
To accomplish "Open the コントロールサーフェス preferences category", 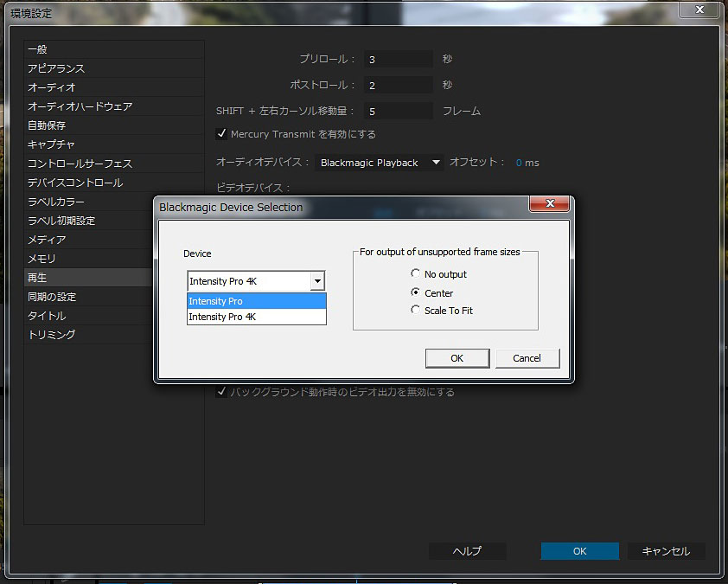I will pos(114,164).
